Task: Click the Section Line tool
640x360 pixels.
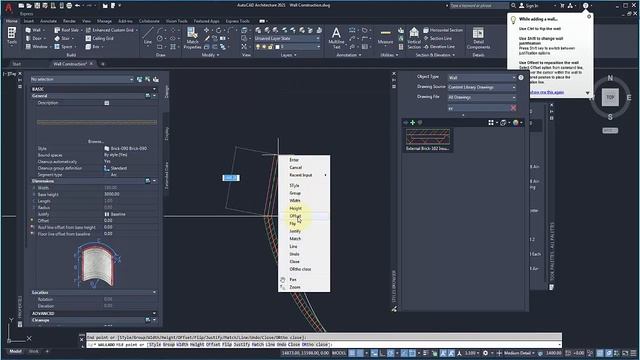Action: [x=438, y=38]
